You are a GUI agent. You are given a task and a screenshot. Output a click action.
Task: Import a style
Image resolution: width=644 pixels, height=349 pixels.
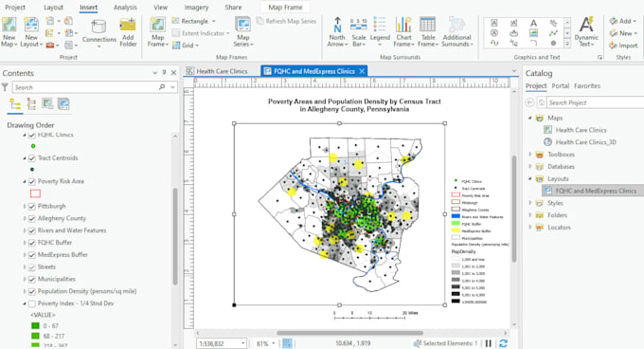(x=623, y=46)
